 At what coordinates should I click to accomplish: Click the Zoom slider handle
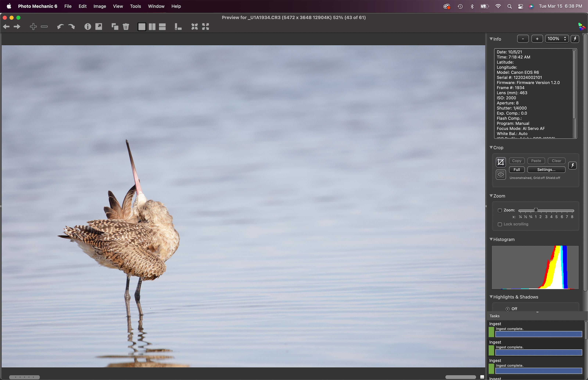(536, 210)
